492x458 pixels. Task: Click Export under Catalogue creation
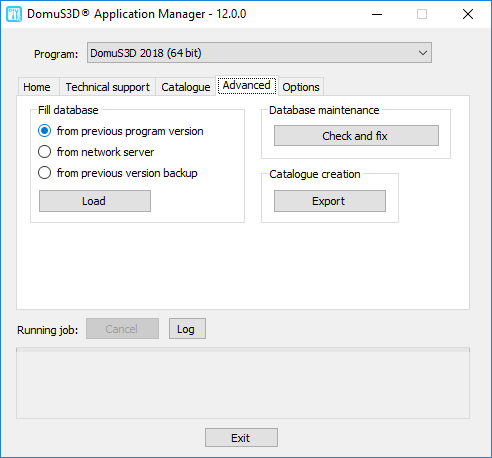coord(330,201)
